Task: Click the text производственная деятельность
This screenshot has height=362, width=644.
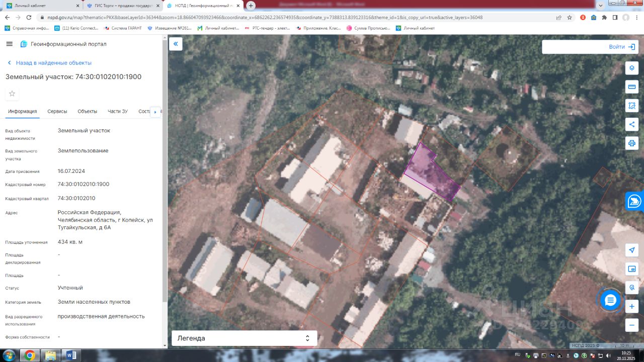Action: click(x=101, y=316)
